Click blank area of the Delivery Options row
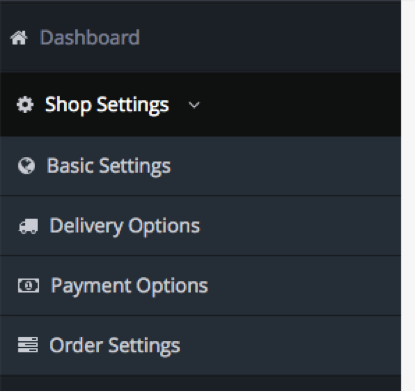This screenshot has height=392, width=415. (x=300, y=226)
